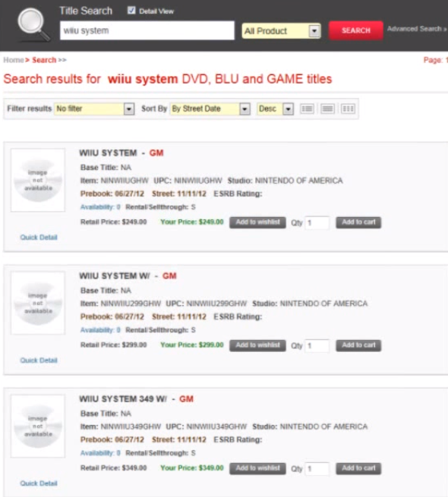Add the $349.00 WIIU SYSTEM 349 to cart
This screenshot has height=497, width=448.
click(358, 468)
